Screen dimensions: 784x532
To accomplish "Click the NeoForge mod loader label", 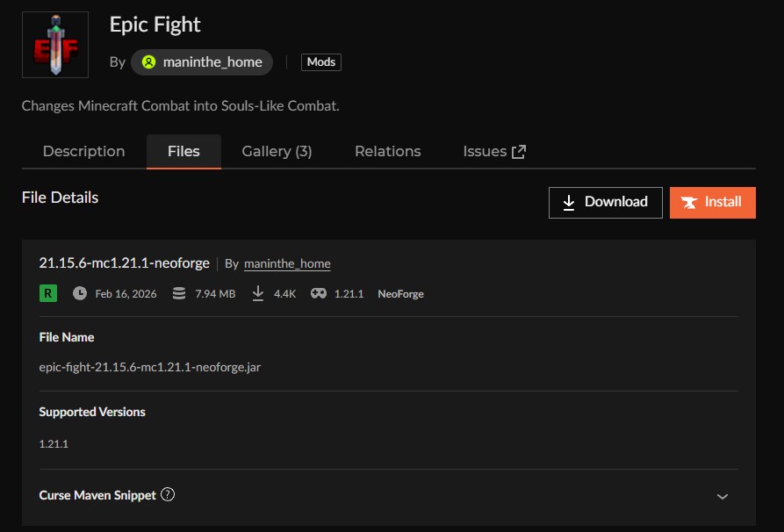I will coord(400,293).
